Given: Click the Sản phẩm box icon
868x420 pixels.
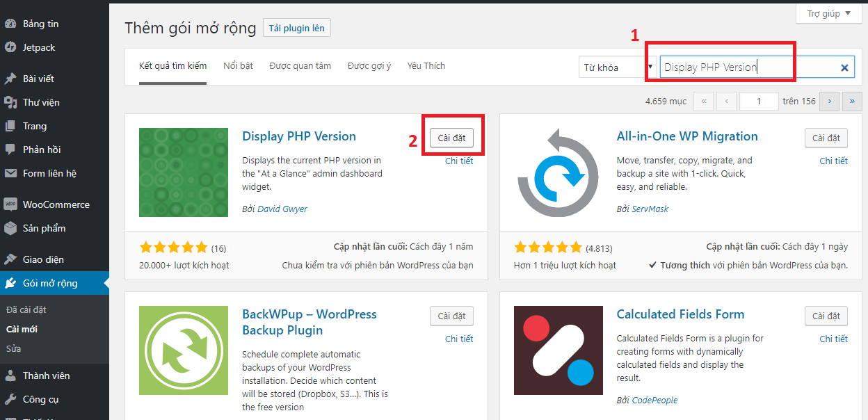Looking at the screenshot, I should (x=10, y=228).
